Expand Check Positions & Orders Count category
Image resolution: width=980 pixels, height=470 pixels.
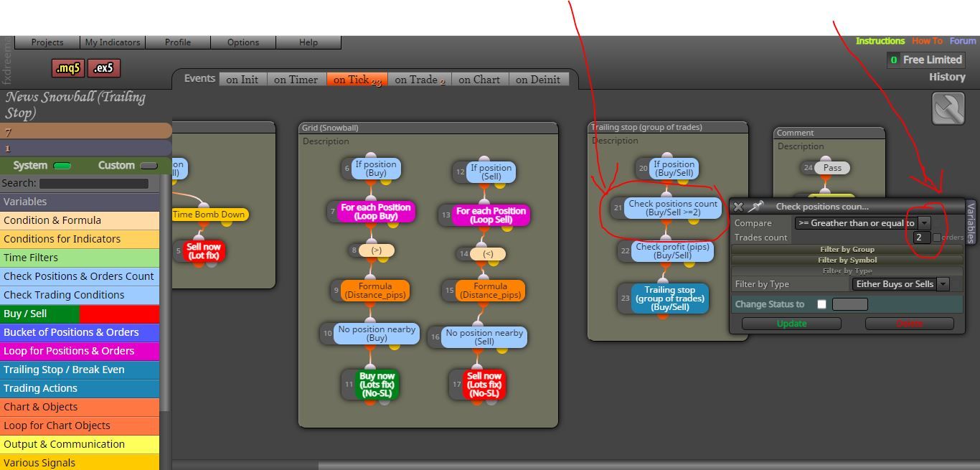tap(80, 276)
